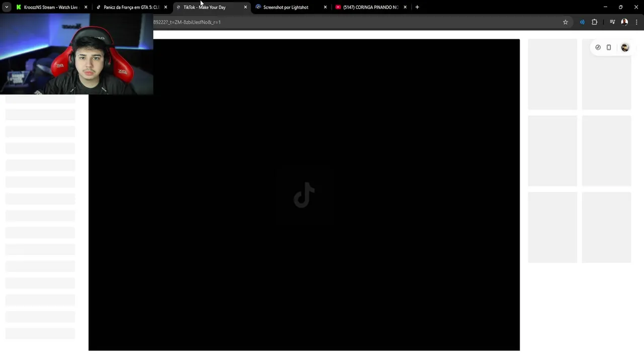Click the YouTube favicon on CORINGA tab
This screenshot has height=362, width=644.
[x=338, y=7]
